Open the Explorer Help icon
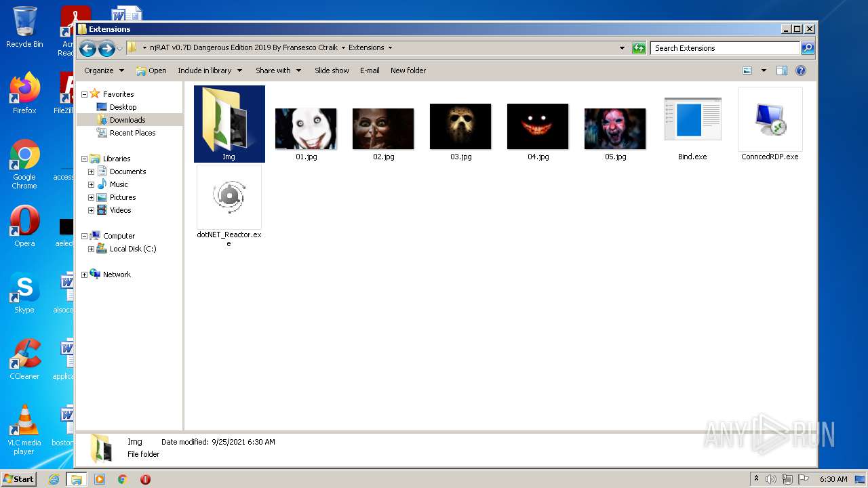This screenshot has height=488, width=868. [801, 70]
